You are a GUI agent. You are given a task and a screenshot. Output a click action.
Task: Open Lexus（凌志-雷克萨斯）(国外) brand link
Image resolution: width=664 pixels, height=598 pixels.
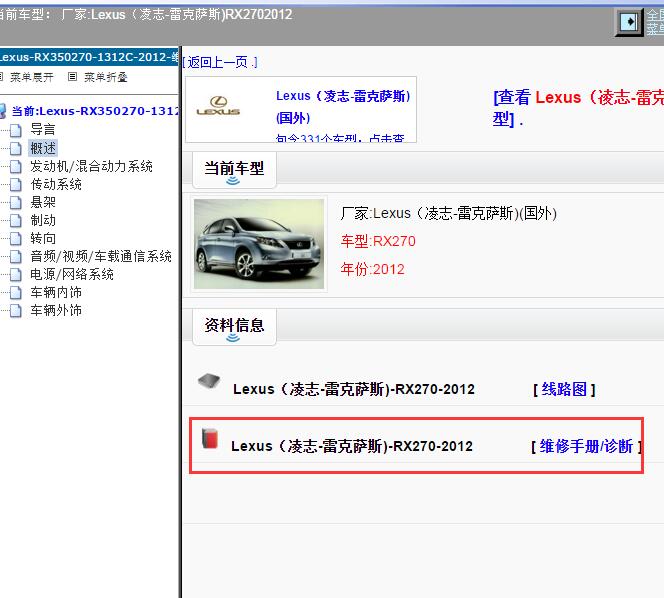point(343,107)
